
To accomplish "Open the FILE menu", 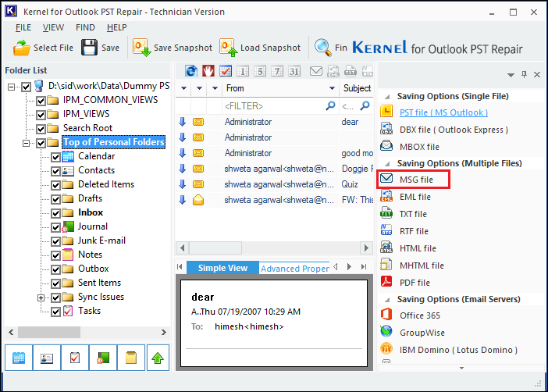I will 23,27.
